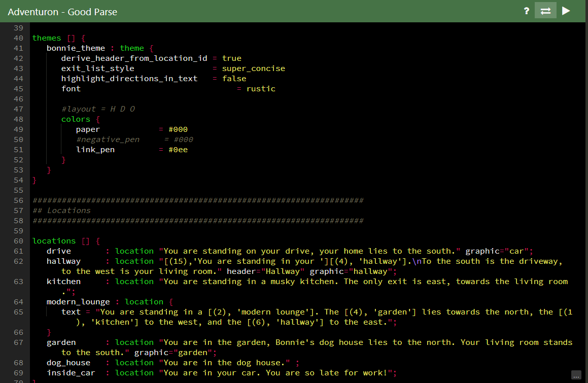Image resolution: width=588 pixels, height=383 pixels.
Task: Select line number 40 in the gutter
Action: [x=18, y=38]
